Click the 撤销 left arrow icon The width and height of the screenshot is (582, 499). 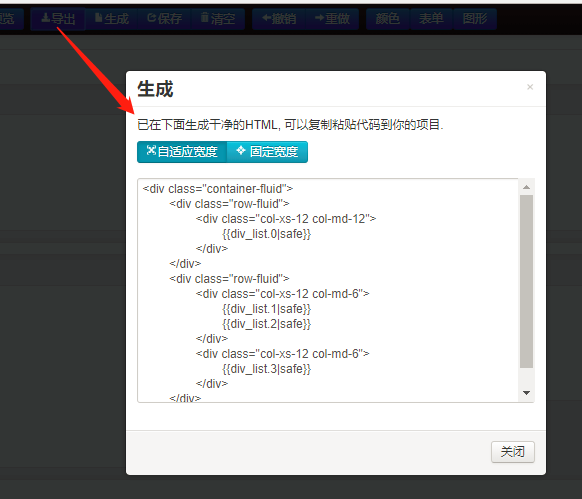pos(267,18)
